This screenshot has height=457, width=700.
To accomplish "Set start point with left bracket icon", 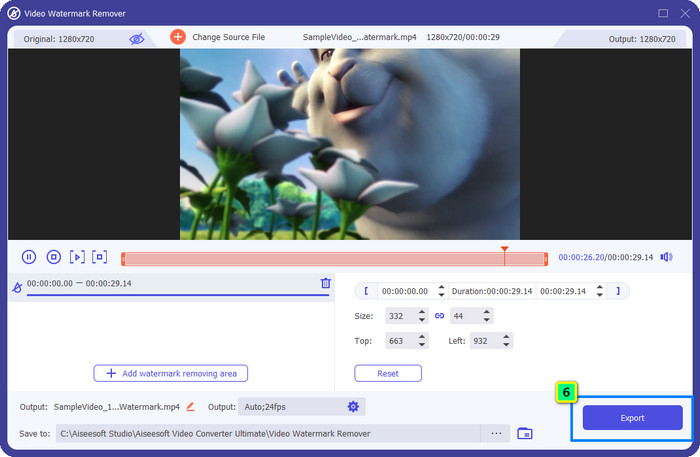I will (366, 291).
